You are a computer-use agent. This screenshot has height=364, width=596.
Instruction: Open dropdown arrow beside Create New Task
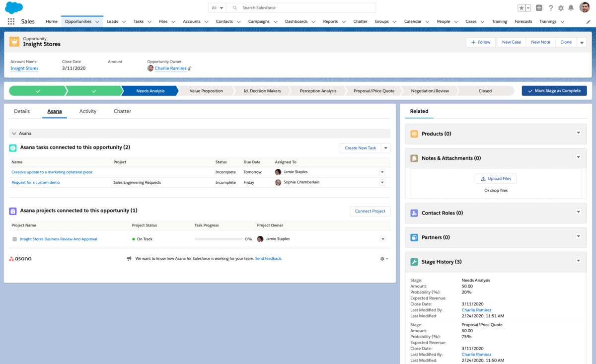tap(386, 148)
